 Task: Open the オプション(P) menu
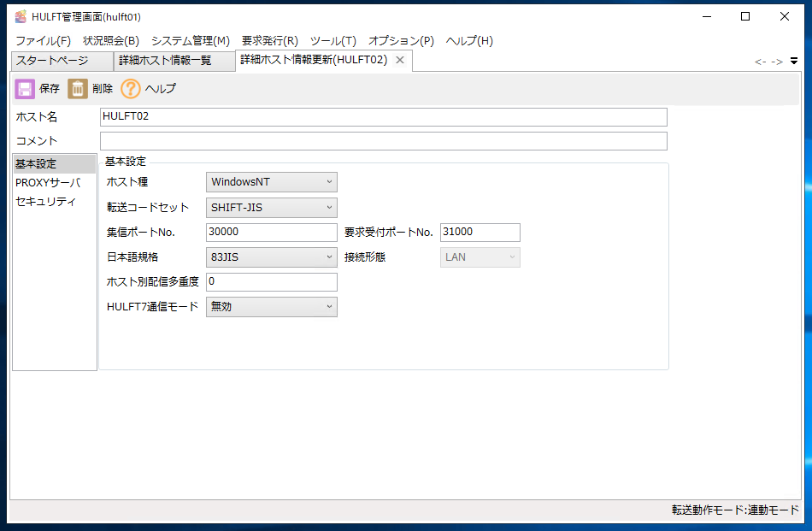(401, 41)
